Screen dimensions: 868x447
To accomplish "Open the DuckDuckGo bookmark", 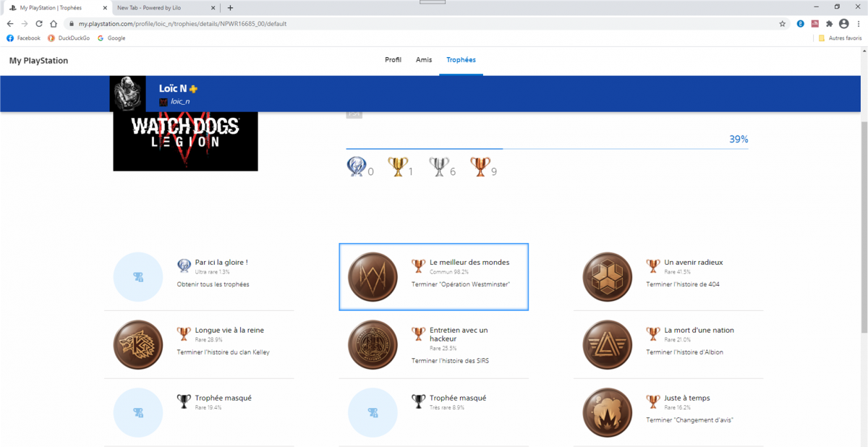I will point(69,38).
